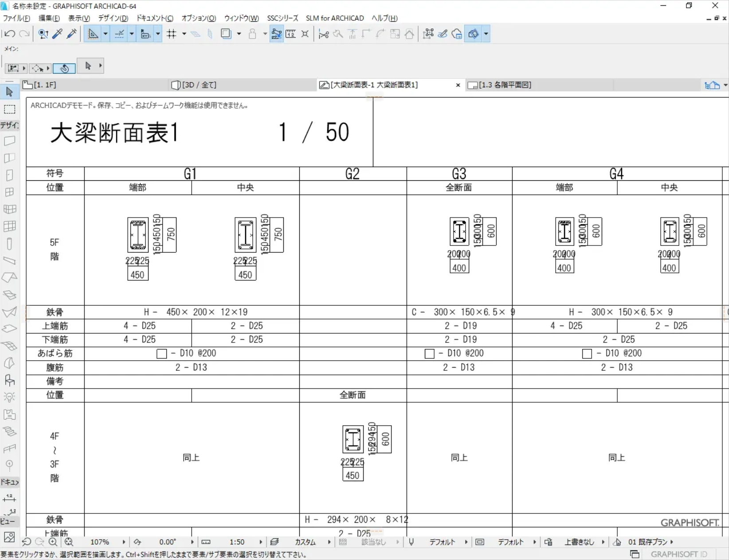Click the Undo arrow in the toolbar
Viewport: 729px width, 560px height.
click(x=9, y=34)
